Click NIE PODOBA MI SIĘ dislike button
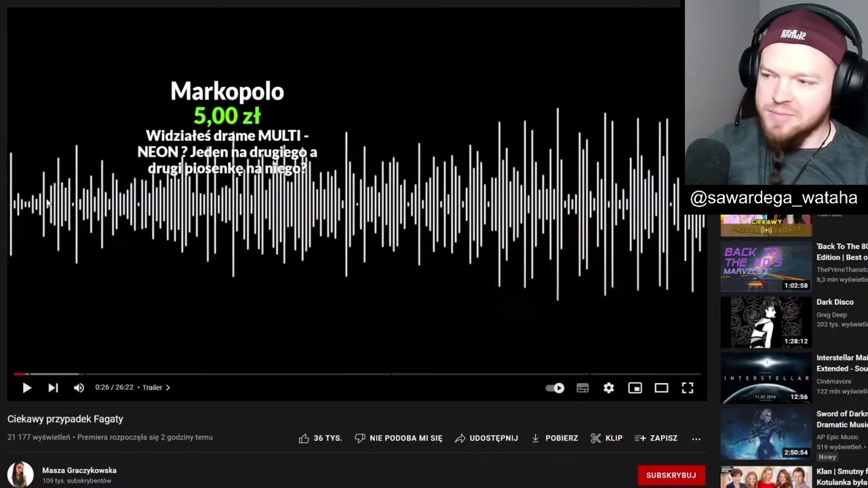868x488 pixels. (399, 439)
